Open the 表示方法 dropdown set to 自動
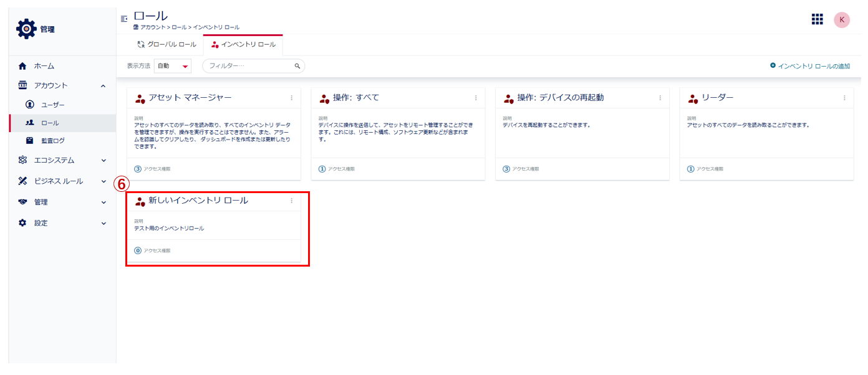Viewport: 868px width, 375px height. (173, 66)
